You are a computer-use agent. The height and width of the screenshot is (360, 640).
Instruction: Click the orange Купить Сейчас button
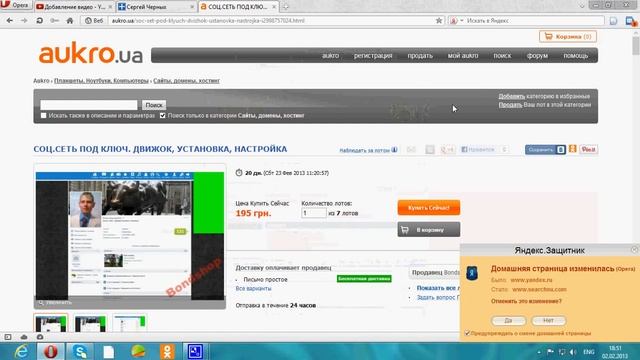click(429, 208)
